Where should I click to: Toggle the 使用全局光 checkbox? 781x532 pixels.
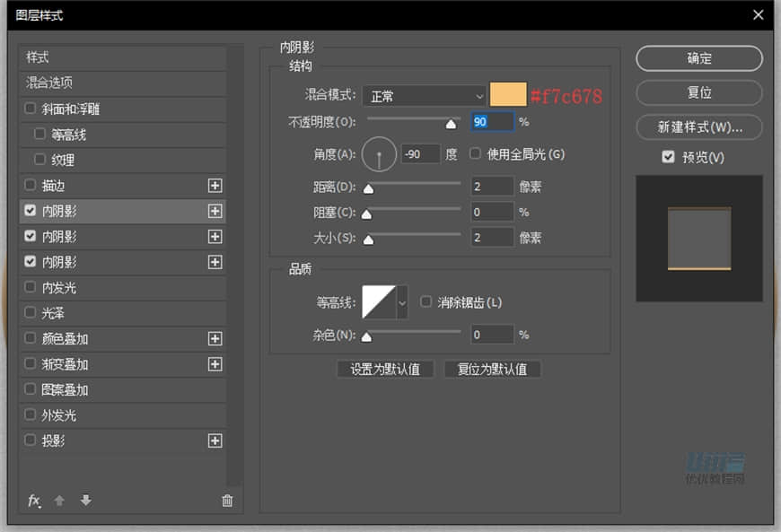(x=474, y=153)
